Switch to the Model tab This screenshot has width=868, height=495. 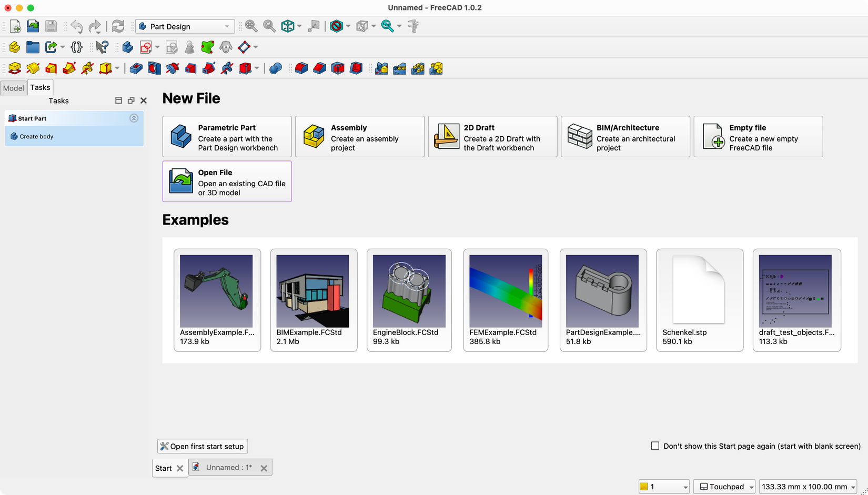click(x=13, y=88)
